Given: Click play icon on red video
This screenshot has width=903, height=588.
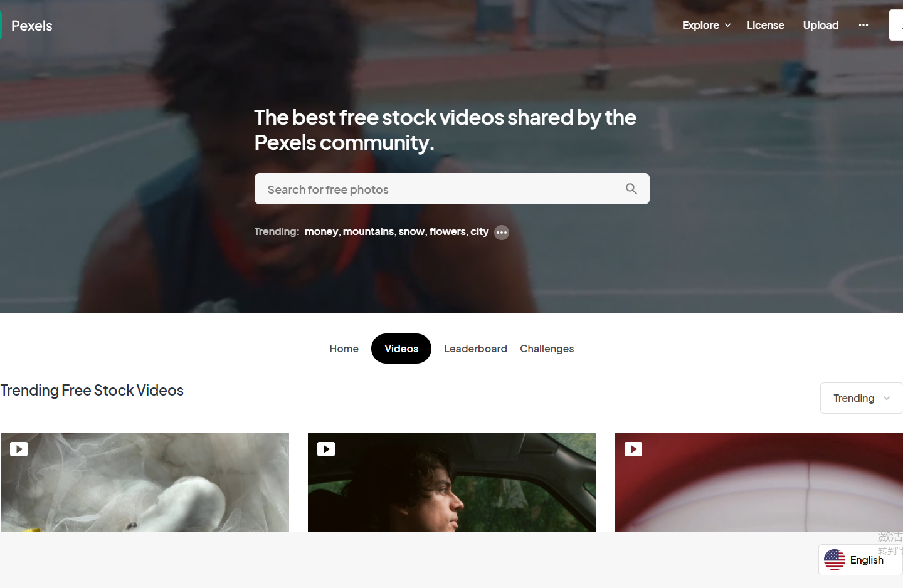Looking at the screenshot, I should click(x=633, y=449).
